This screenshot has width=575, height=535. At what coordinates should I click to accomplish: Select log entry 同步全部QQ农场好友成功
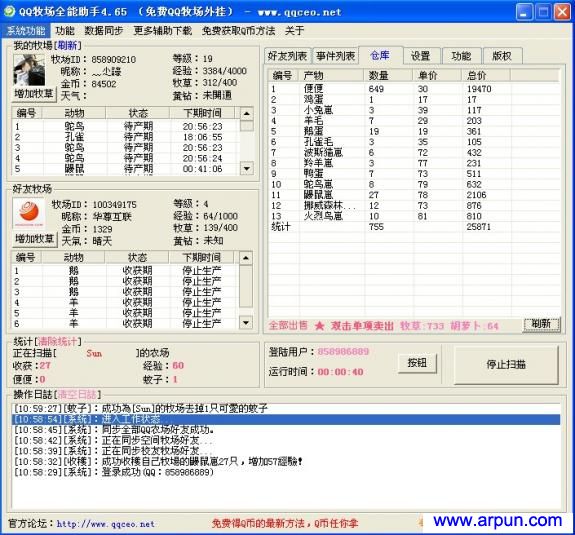tap(286, 430)
